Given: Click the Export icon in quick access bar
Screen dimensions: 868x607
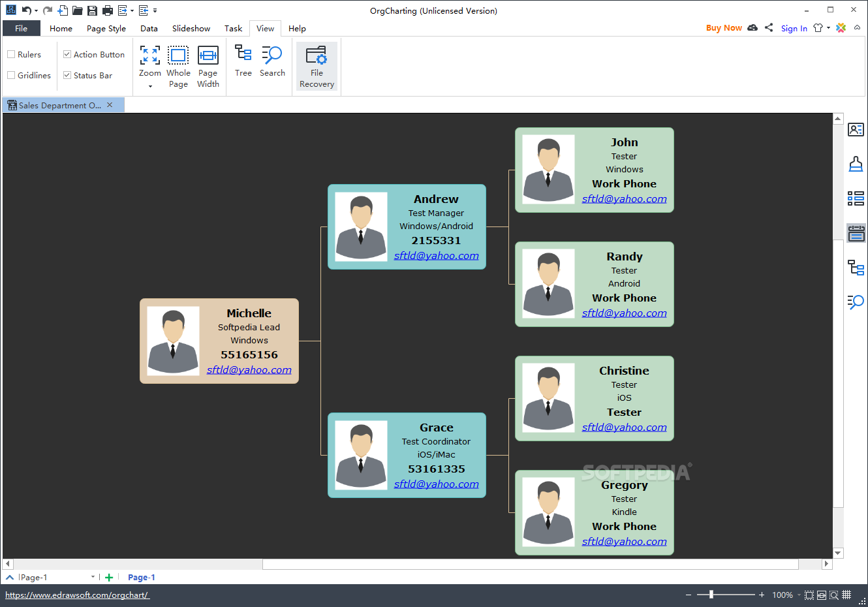Looking at the screenshot, I should (x=122, y=10).
